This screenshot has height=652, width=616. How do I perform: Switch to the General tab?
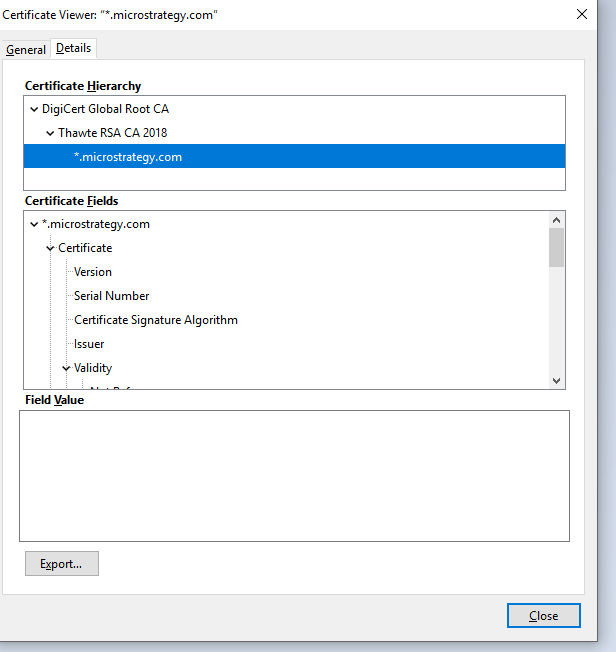pyautogui.click(x=26, y=49)
